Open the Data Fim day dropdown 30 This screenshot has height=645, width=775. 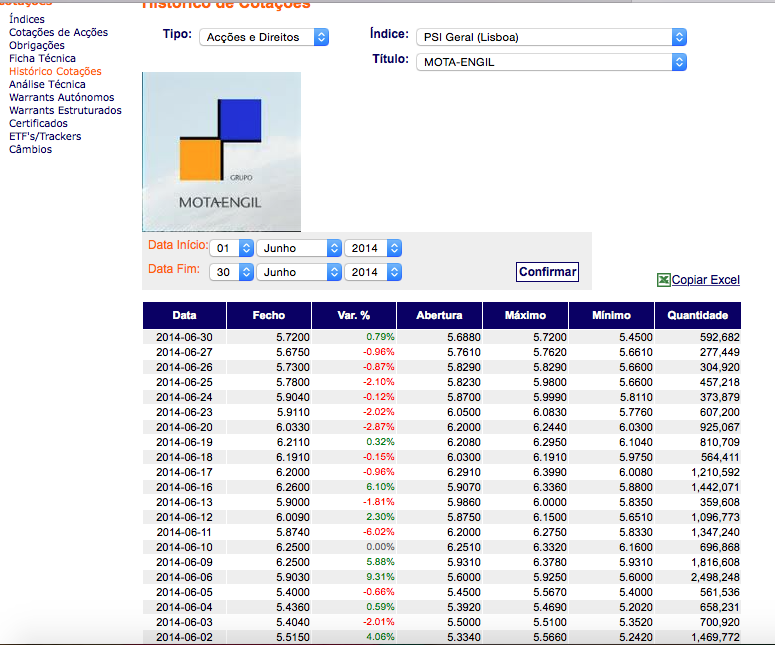click(231, 272)
